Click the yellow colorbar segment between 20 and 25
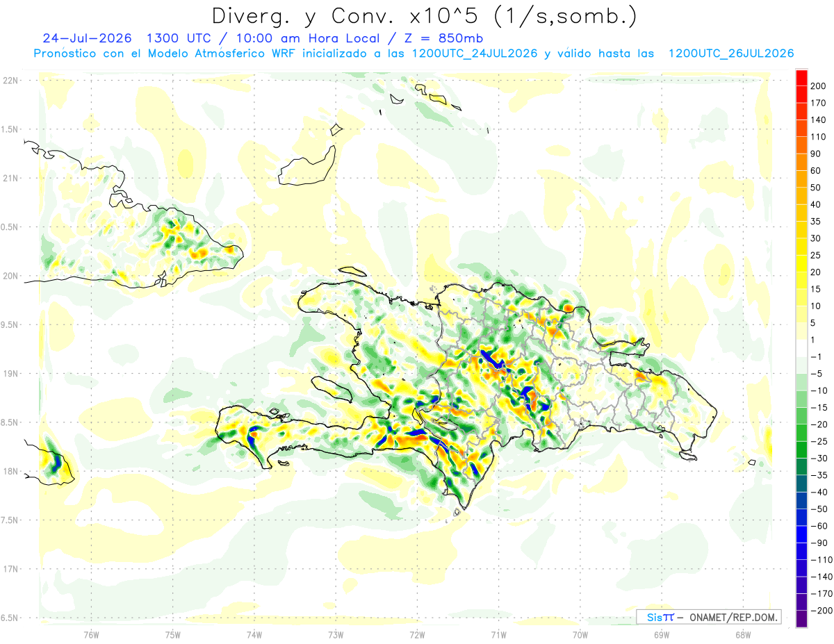Viewport: 834px width, 644px height. click(x=801, y=263)
